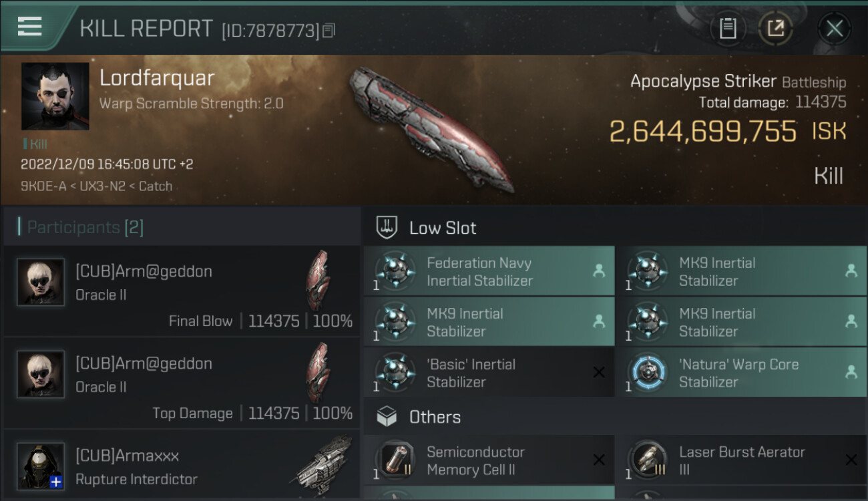Viewport: 868px width, 501px height.
Task: Select the Apocalypse Striker ship image
Action: point(431,127)
